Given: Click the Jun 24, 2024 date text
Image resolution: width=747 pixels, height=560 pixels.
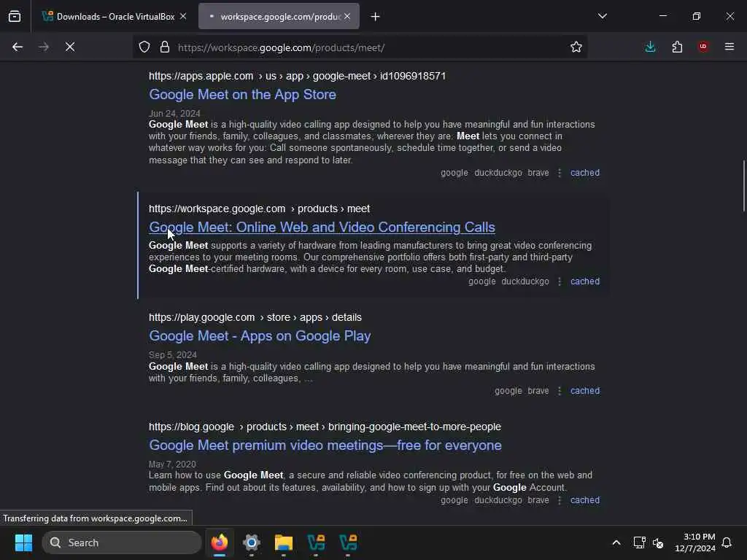Looking at the screenshot, I should click(174, 113).
